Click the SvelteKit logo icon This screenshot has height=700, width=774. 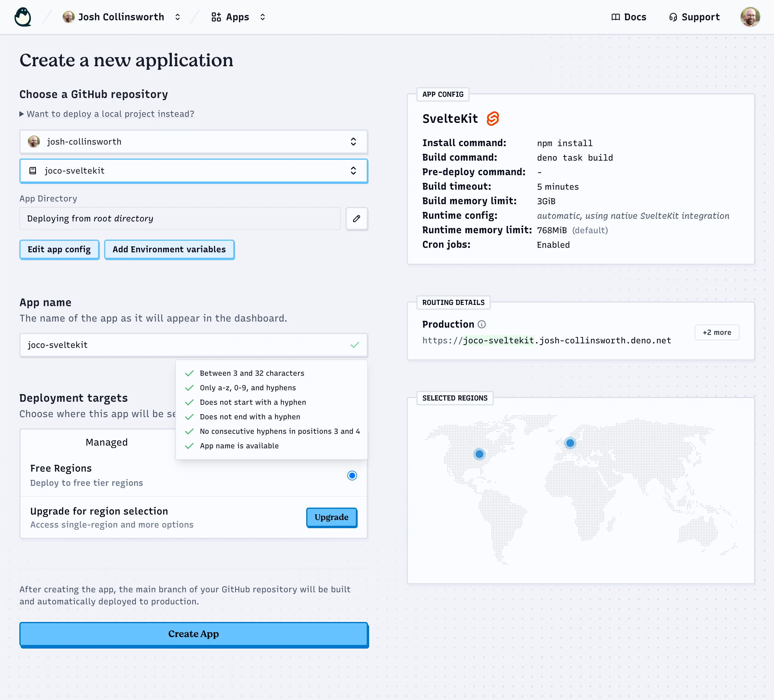click(493, 119)
